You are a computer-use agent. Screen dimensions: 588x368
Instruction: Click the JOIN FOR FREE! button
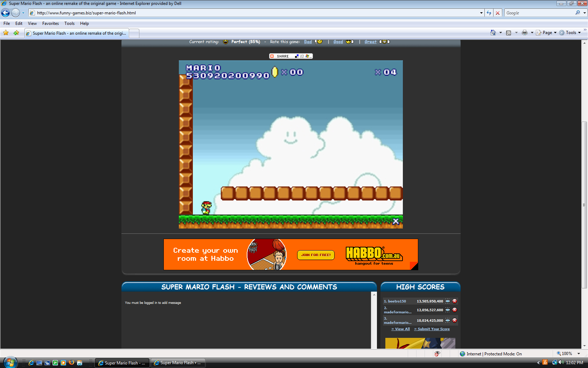316,255
